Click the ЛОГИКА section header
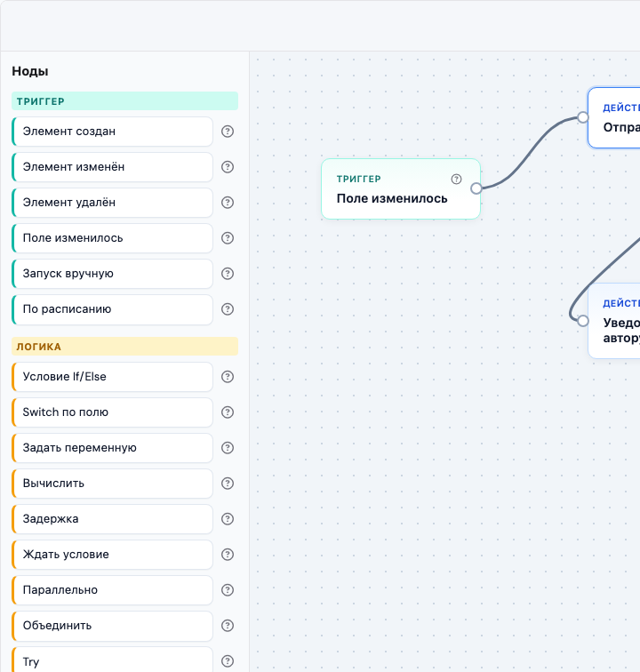Viewport: 640px width, 672px height. point(124,347)
